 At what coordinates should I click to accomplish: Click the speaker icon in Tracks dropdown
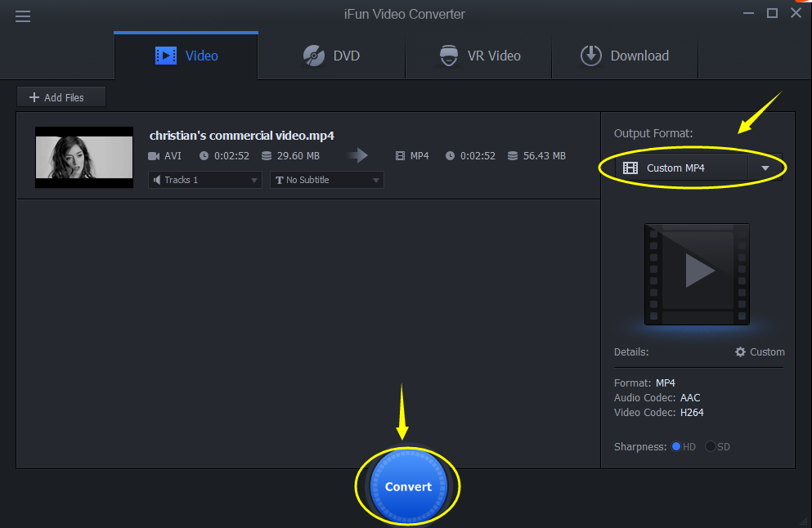[157, 180]
